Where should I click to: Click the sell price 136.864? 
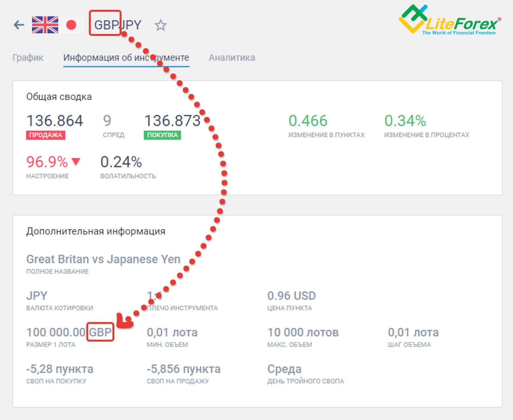click(x=55, y=121)
